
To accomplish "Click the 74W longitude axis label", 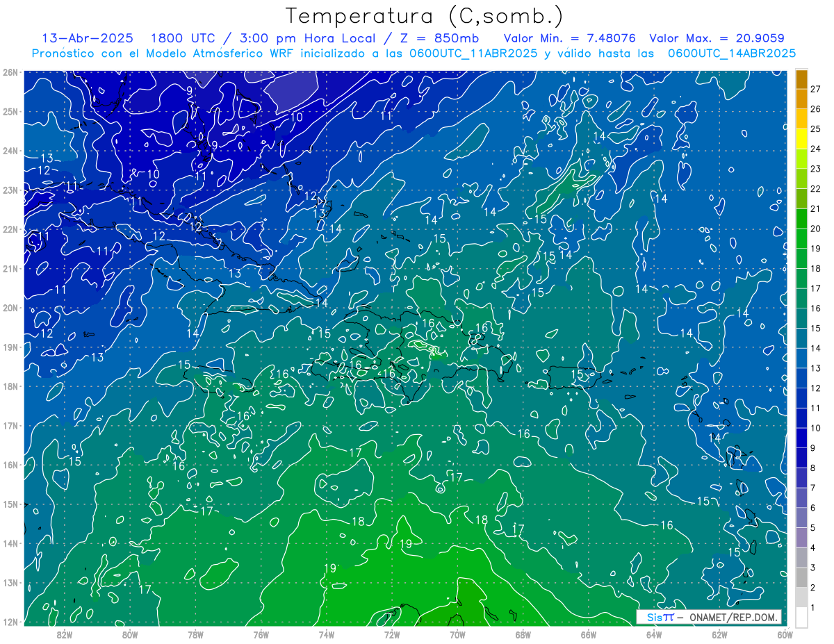I will click(327, 634).
